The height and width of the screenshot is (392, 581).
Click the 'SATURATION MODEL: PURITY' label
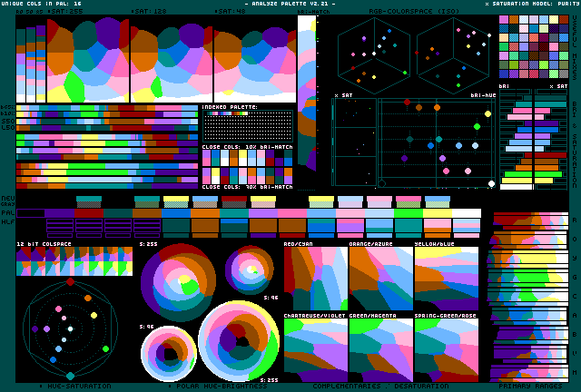(x=532, y=4)
